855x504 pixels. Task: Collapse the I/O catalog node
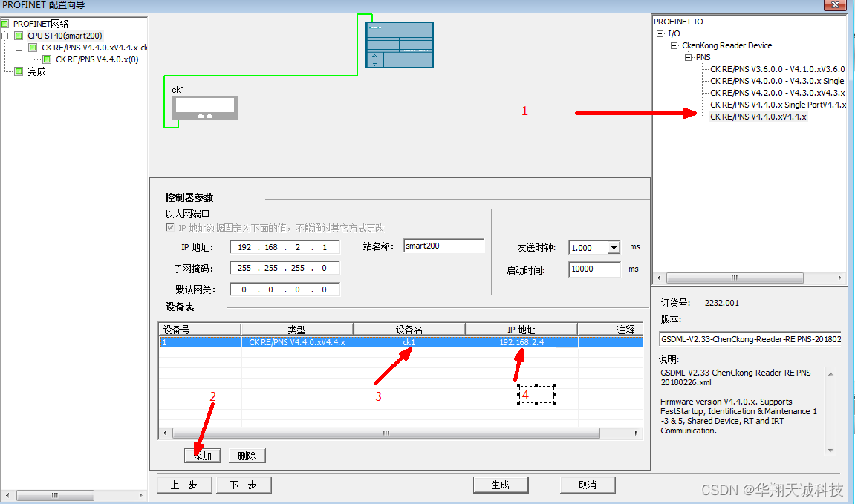(x=660, y=34)
